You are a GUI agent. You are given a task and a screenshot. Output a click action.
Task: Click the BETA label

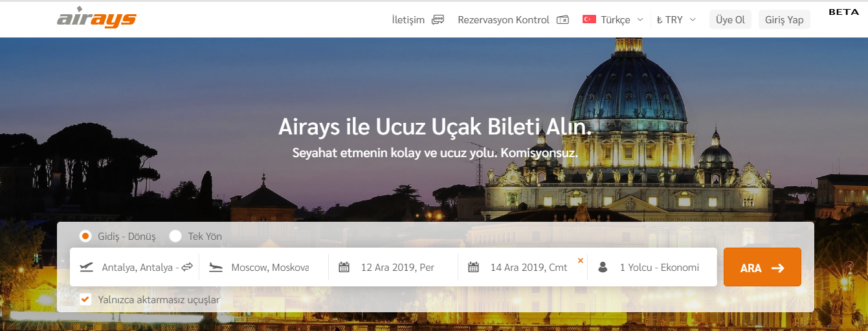[x=843, y=12]
